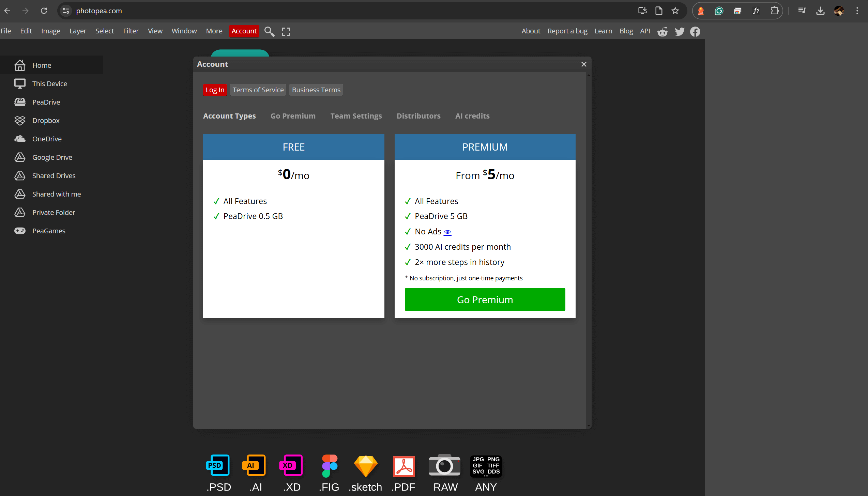
Task: Switch to Team Settings tab
Action: [x=356, y=116]
